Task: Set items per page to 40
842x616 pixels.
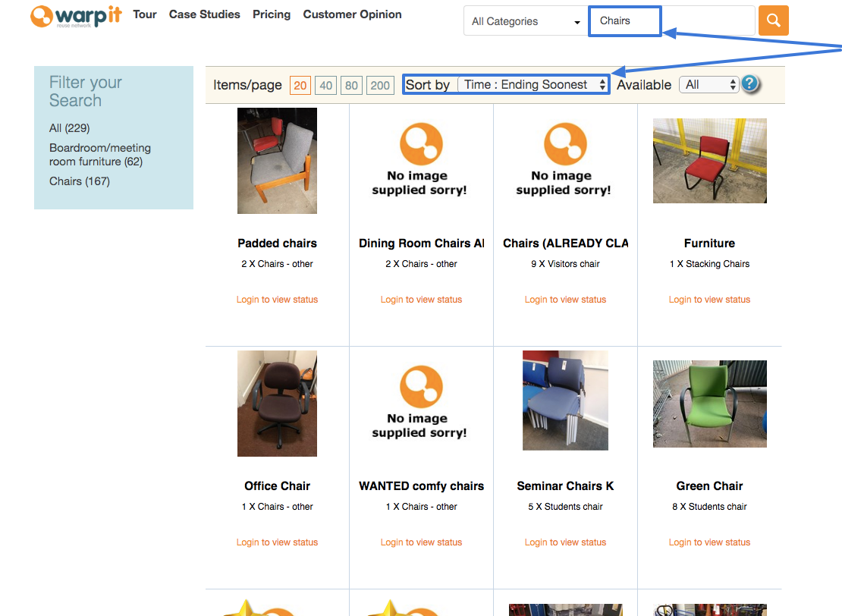Action: (x=326, y=86)
